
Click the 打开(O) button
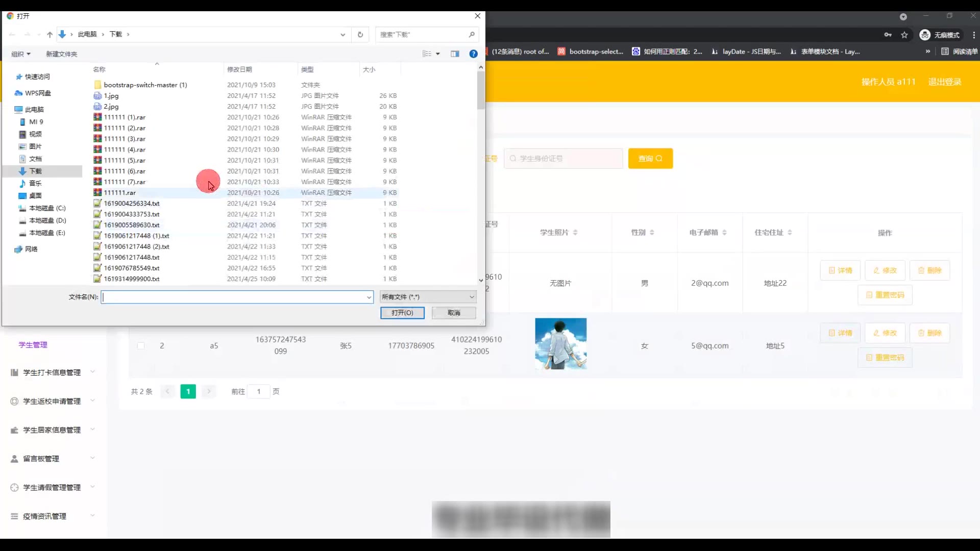tap(402, 313)
